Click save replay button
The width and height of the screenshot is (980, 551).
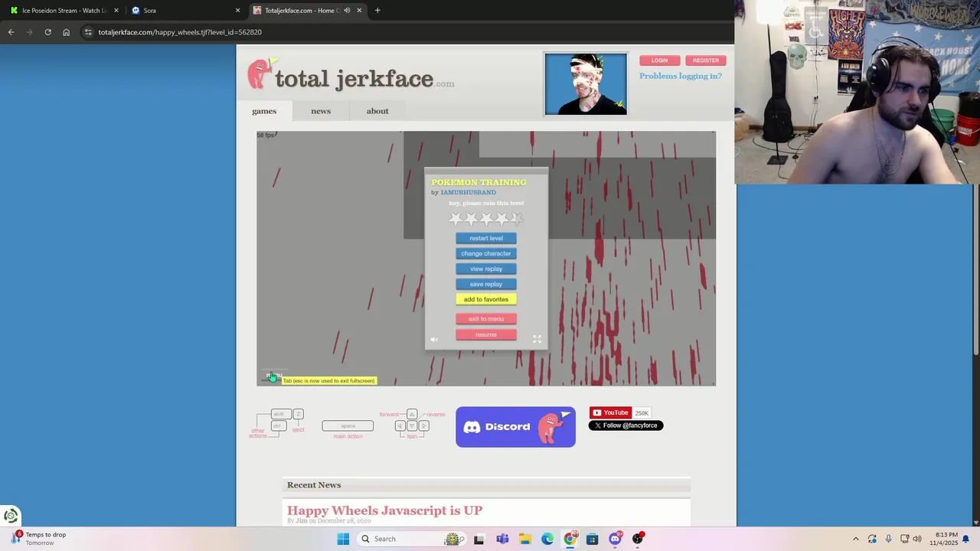[486, 284]
